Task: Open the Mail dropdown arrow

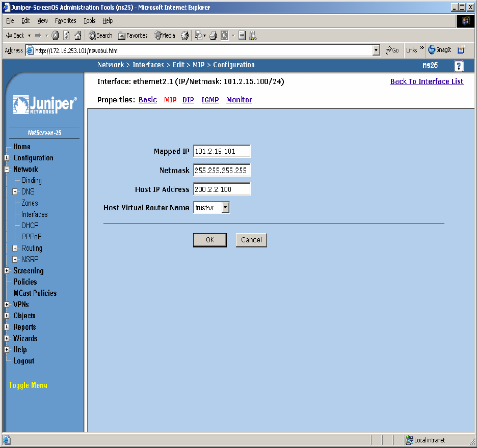Action: click(x=204, y=36)
